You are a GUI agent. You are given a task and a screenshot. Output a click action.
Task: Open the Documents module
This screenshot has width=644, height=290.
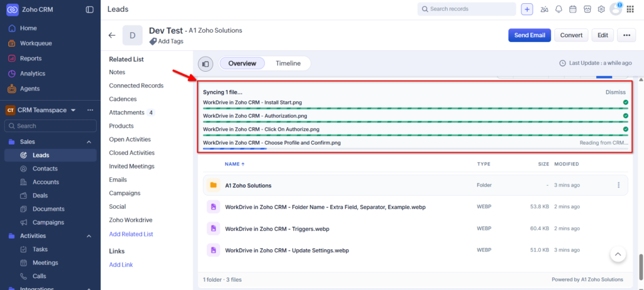tap(48, 209)
